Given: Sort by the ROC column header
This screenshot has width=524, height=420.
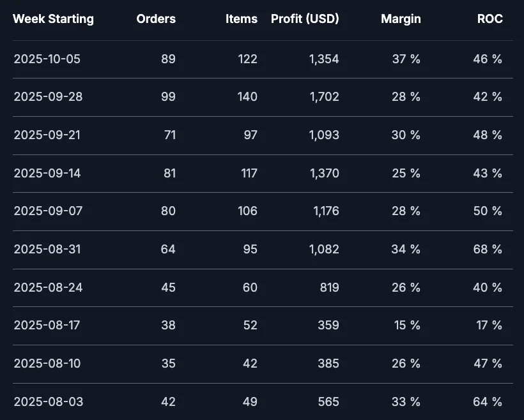Looking at the screenshot, I should coord(489,19).
